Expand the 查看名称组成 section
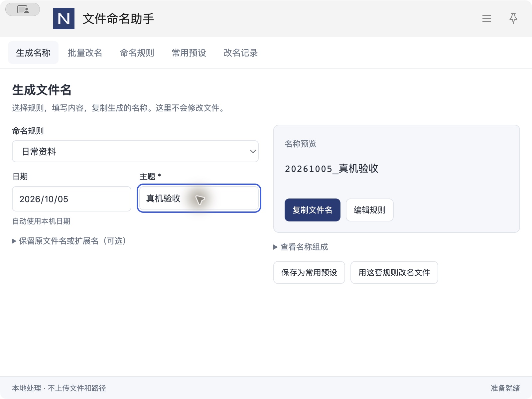Viewport: 532px width, 399px height. 301,247
